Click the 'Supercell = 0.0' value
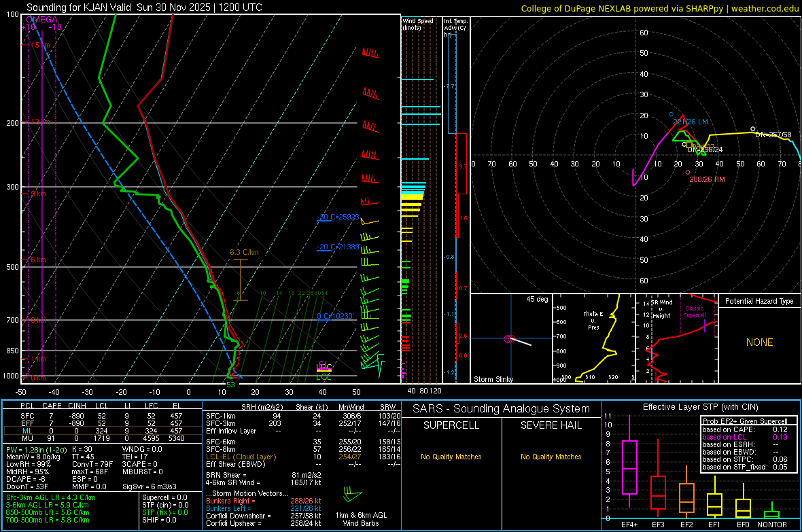Screen dimensions: 802x532 [x=164, y=498]
